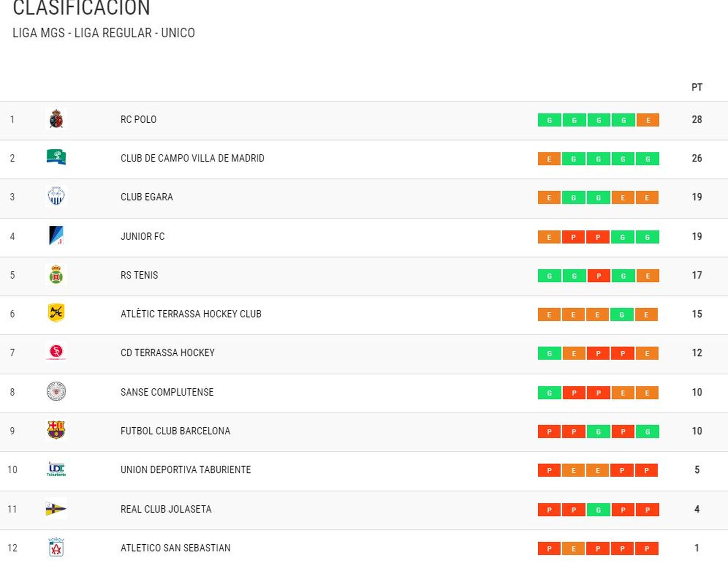Click Real Club Jolaseta's green G result badge
The width and height of the screenshot is (728, 566).
tap(598, 510)
